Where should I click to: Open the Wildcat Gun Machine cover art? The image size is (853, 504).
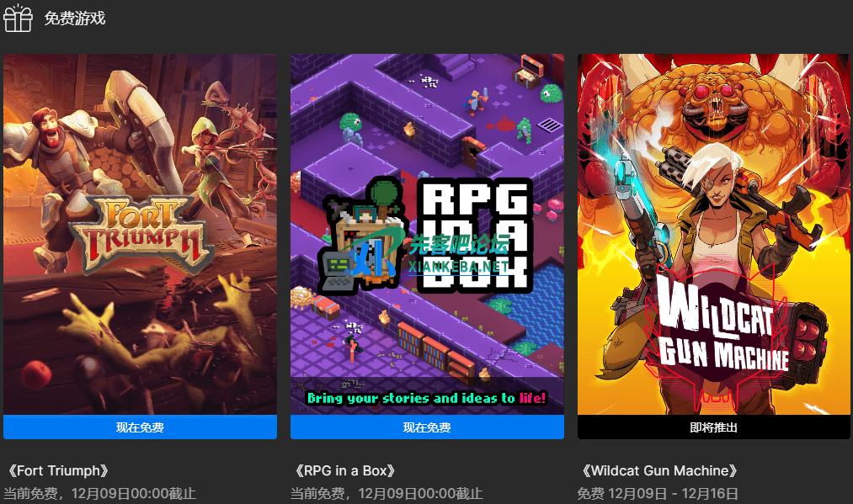point(714,234)
